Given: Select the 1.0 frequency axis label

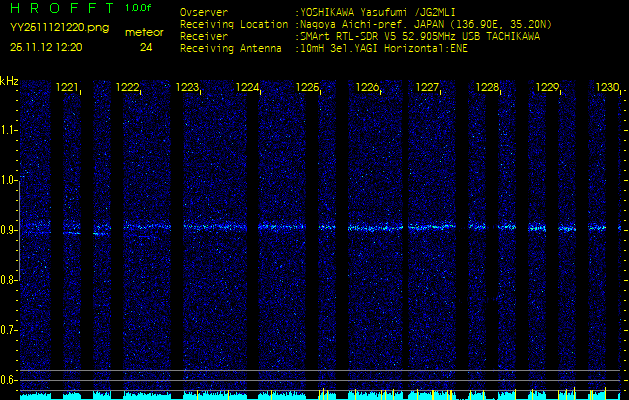Looking at the screenshot, I should click(x=9, y=181).
